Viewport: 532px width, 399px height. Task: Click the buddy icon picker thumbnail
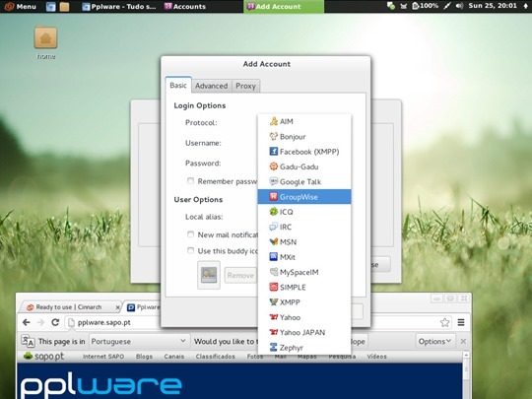(209, 275)
